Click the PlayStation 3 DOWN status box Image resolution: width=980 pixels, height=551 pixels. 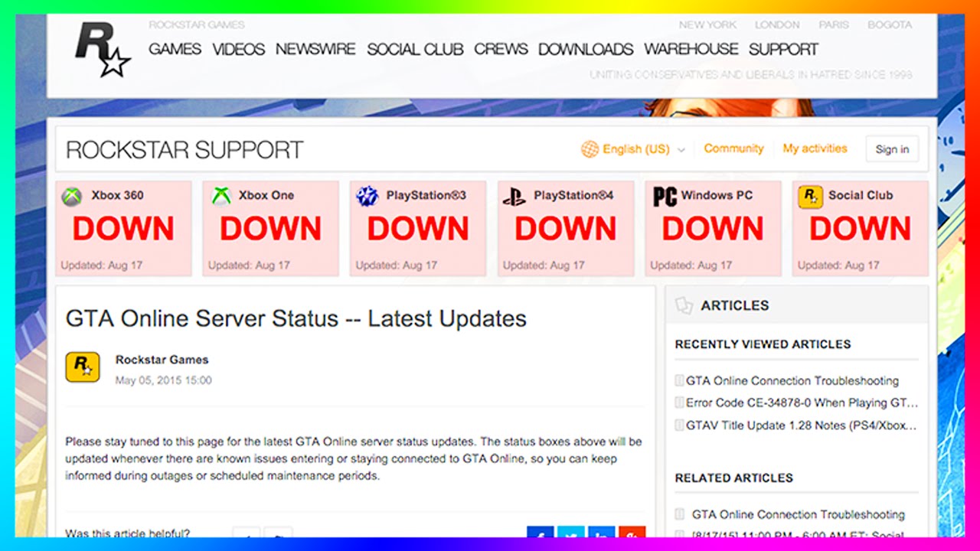(418, 228)
